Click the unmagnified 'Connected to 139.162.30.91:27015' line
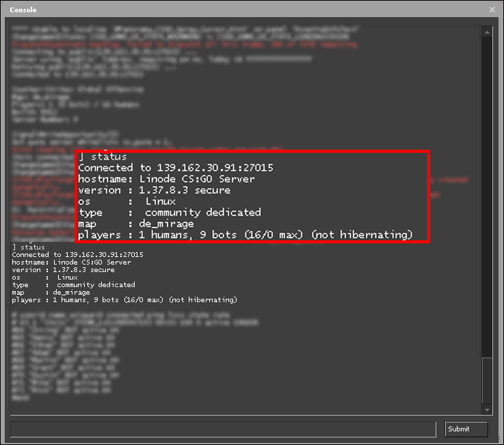The image size is (504, 445). point(77,255)
